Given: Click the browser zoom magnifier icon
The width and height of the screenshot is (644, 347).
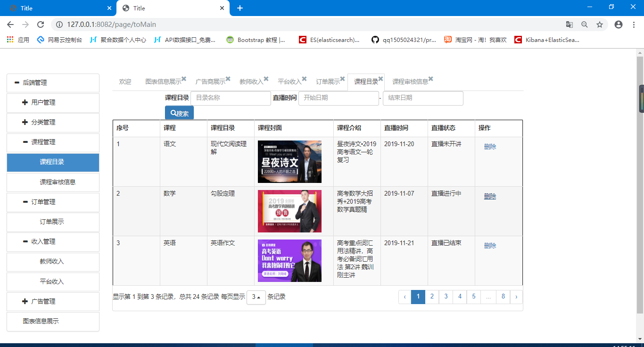Looking at the screenshot, I should (585, 25).
